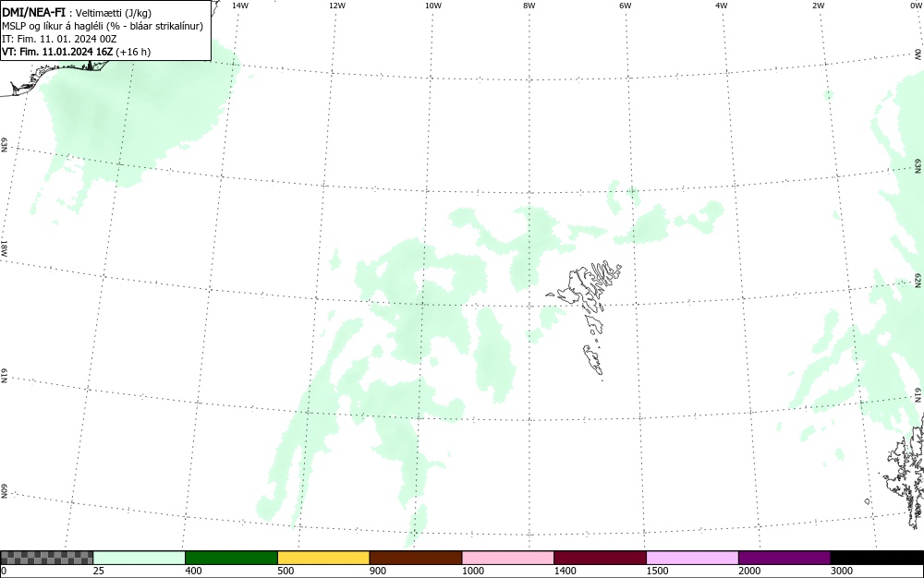Click the brown 900–1000 legend swatch

point(416,558)
